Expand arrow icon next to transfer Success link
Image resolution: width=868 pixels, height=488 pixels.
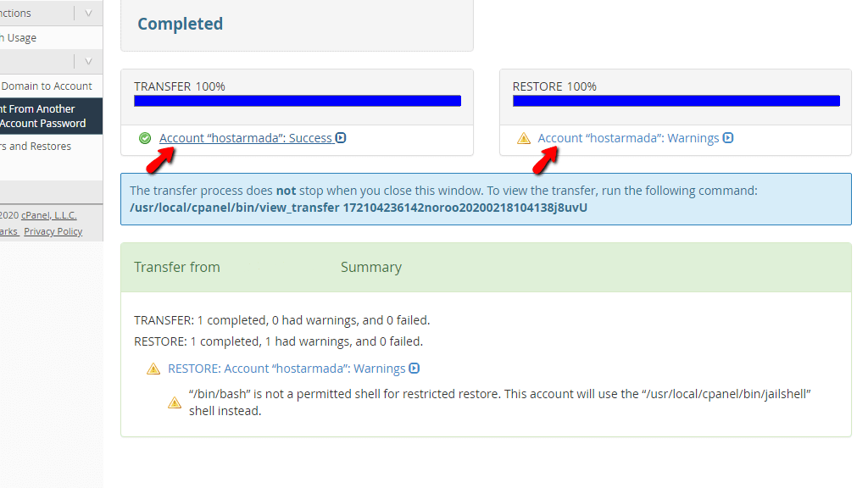pos(341,137)
